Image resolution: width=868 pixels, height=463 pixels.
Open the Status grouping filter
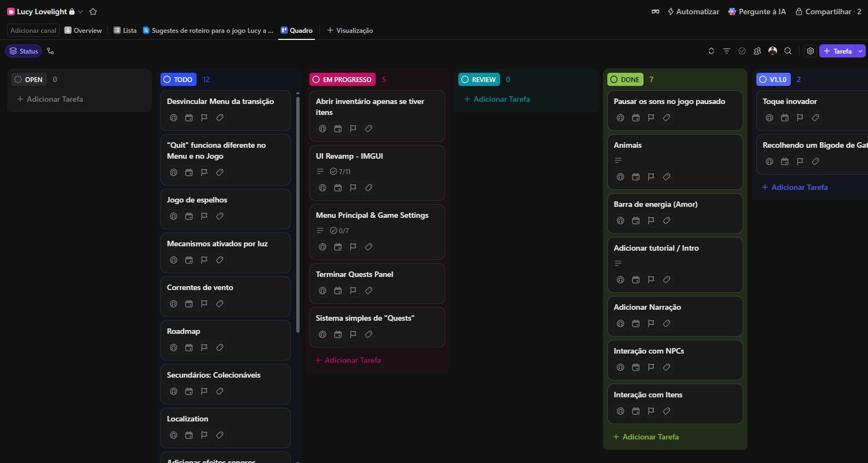(x=24, y=51)
